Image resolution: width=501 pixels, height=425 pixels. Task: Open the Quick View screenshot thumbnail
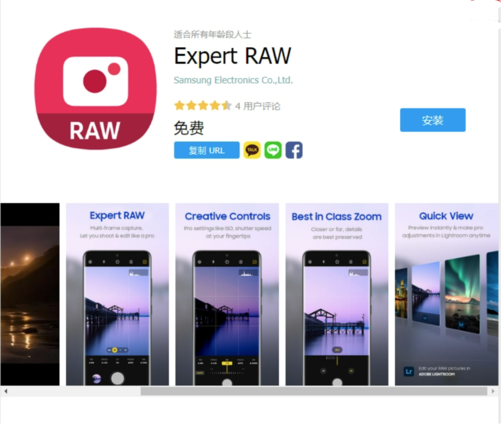447,294
